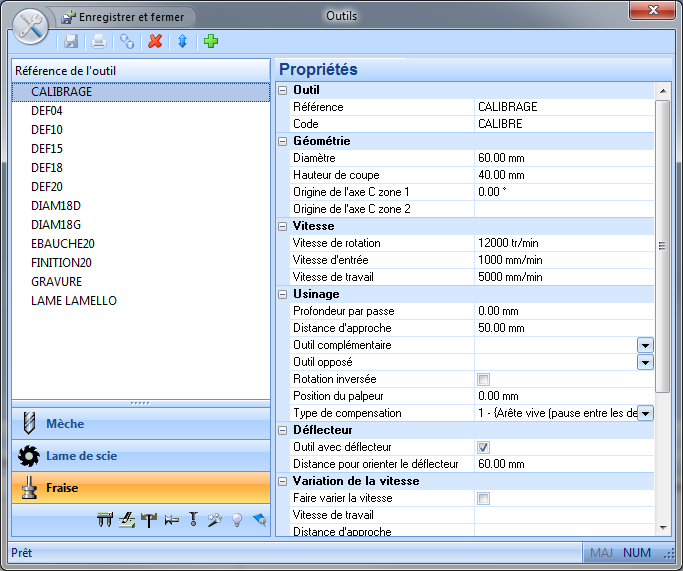Open the Outil complémentaire dropdown
Viewport: 683px width, 571px height.
[x=645, y=345]
